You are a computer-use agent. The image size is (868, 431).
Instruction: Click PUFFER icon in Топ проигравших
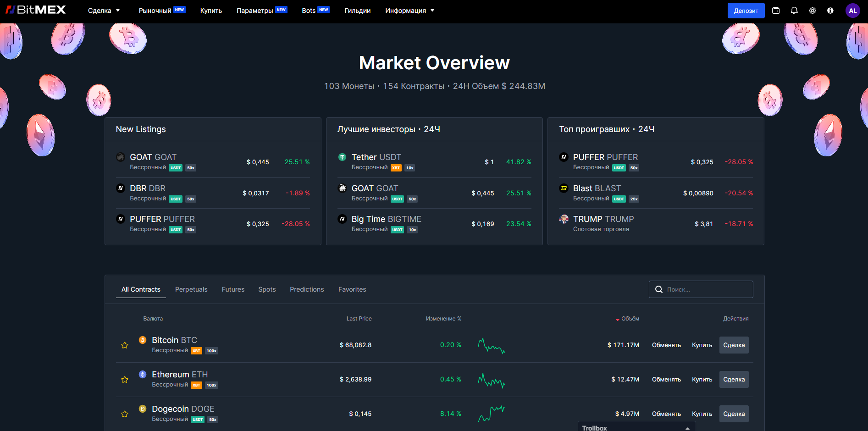(x=564, y=157)
